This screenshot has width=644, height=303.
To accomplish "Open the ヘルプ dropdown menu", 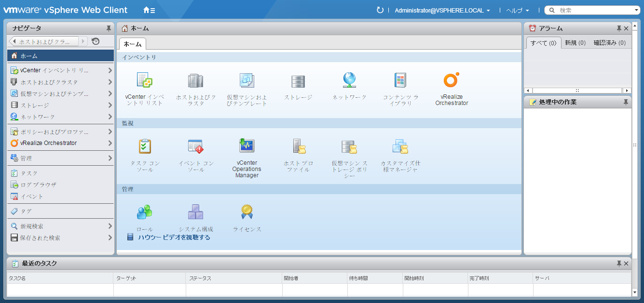I will pos(518,10).
